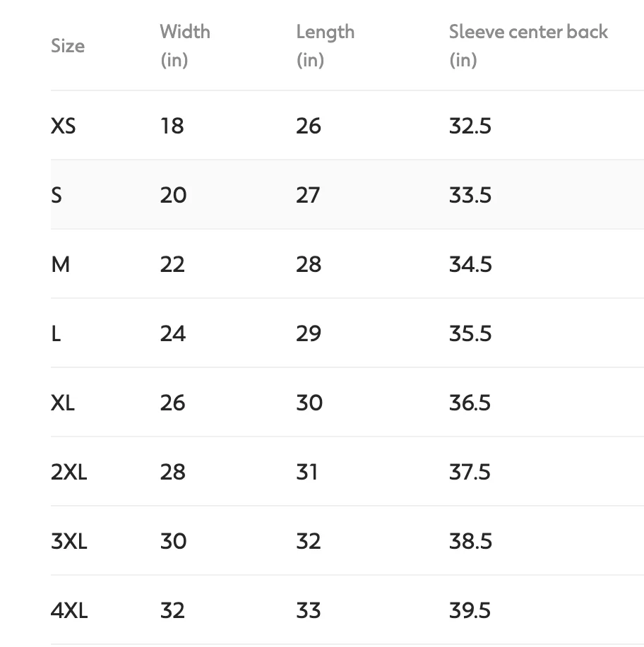Select the L size row label
This screenshot has height=647, width=644.
tap(56, 333)
